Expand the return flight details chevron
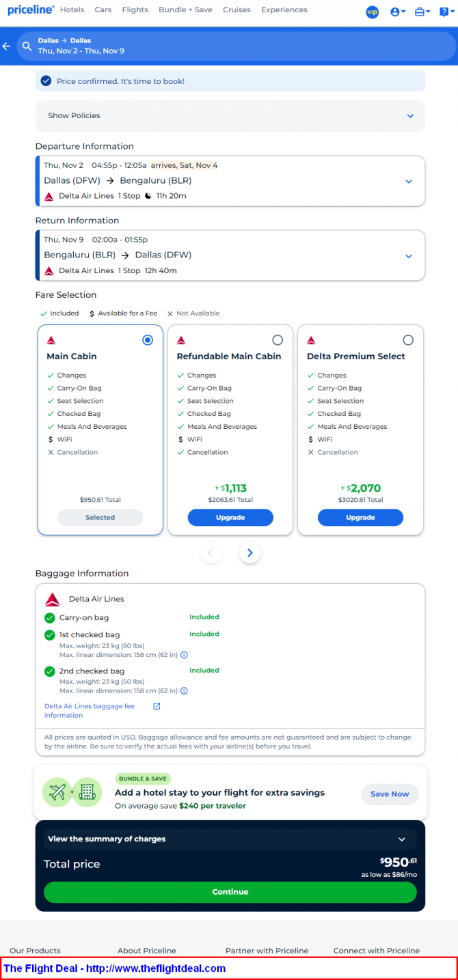The image size is (458, 980). pyautogui.click(x=409, y=256)
